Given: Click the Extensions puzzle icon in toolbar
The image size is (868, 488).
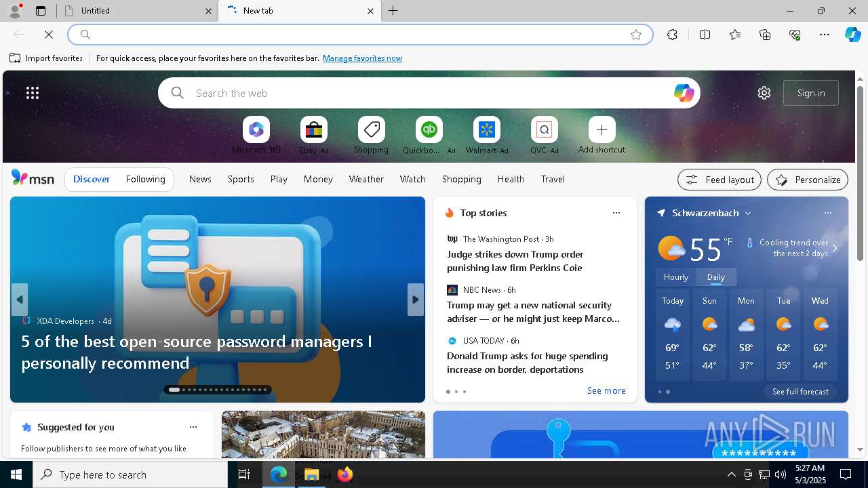Looking at the screenshot, I should (x=672, y=35).
